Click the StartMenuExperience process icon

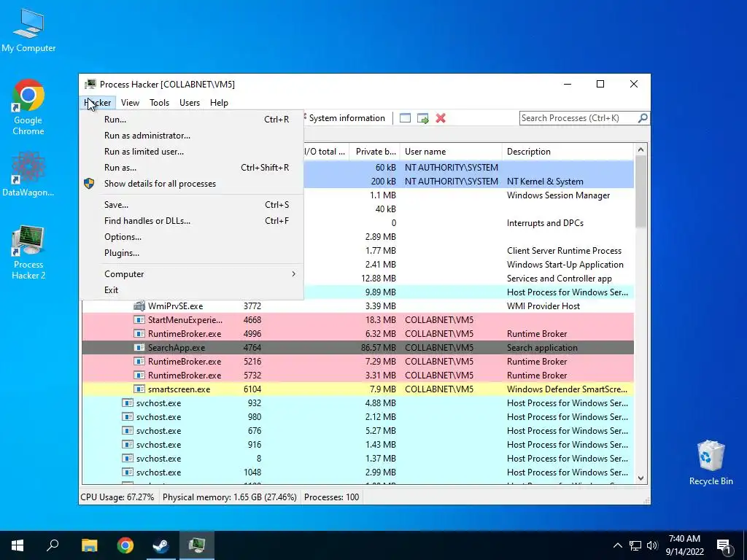tap(139, 319)
